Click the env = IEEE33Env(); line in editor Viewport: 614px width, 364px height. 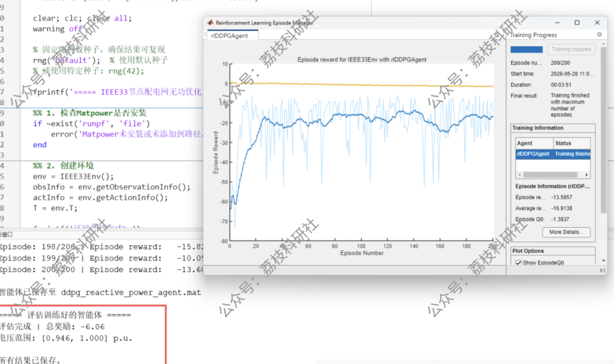pos(73,176)
